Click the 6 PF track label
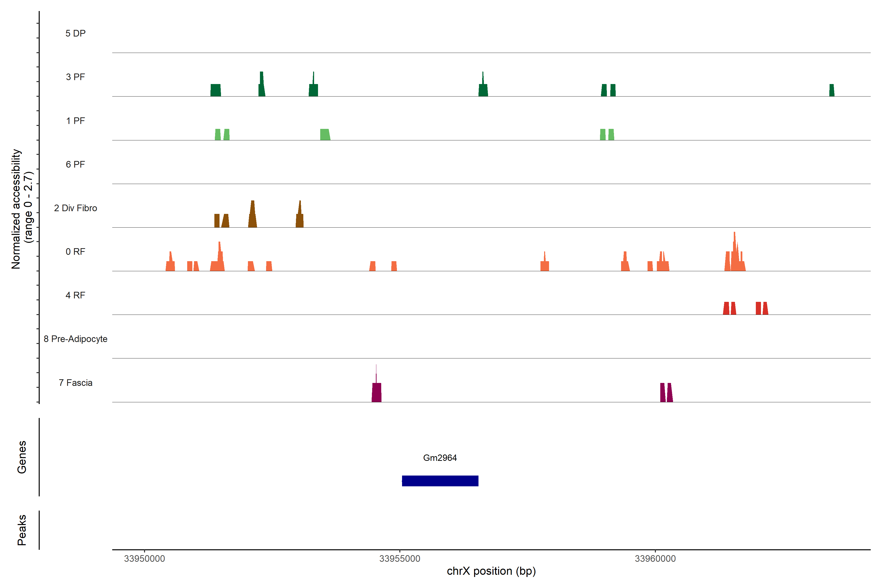 click(75, 164)
